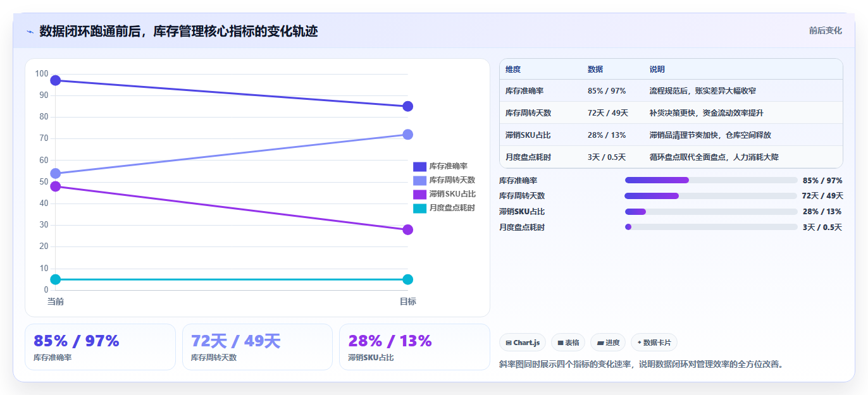
Task: Click the 数据卡片 sparkle icon
Action: (640, 343)
